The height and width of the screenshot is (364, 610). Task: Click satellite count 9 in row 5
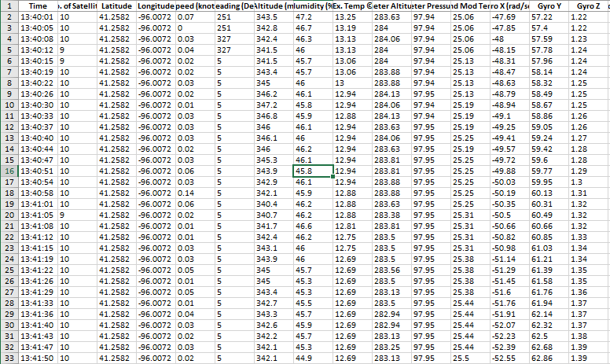pos(62,50)
